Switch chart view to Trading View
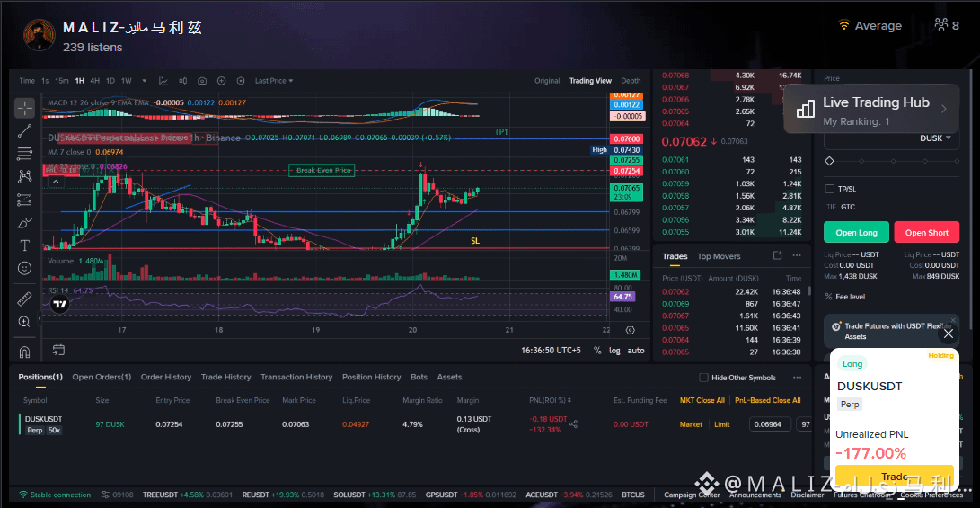Screen dimensions: 980x508 point(590,81)
